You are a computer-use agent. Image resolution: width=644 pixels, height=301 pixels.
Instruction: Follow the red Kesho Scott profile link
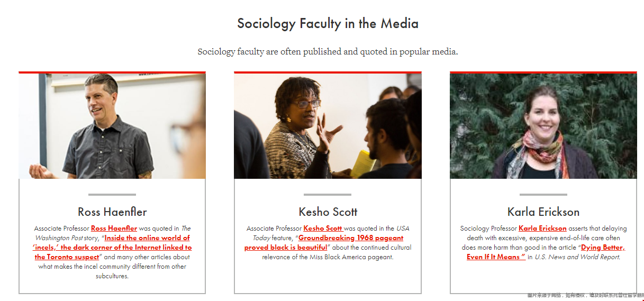point(323,229)
